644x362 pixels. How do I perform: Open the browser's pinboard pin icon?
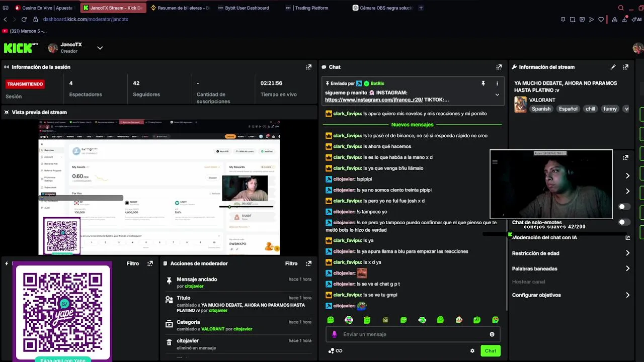(x=563, y=20)
